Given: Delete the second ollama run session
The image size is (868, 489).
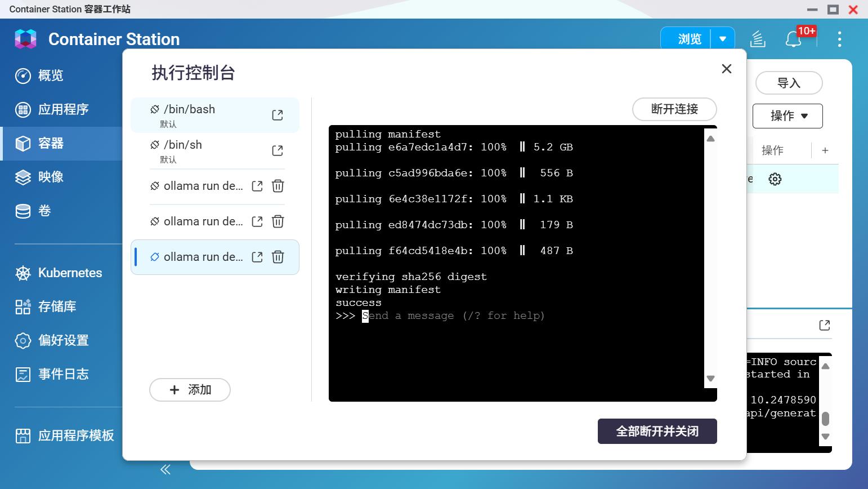Looking at the screenshot, I should point(278,221).
